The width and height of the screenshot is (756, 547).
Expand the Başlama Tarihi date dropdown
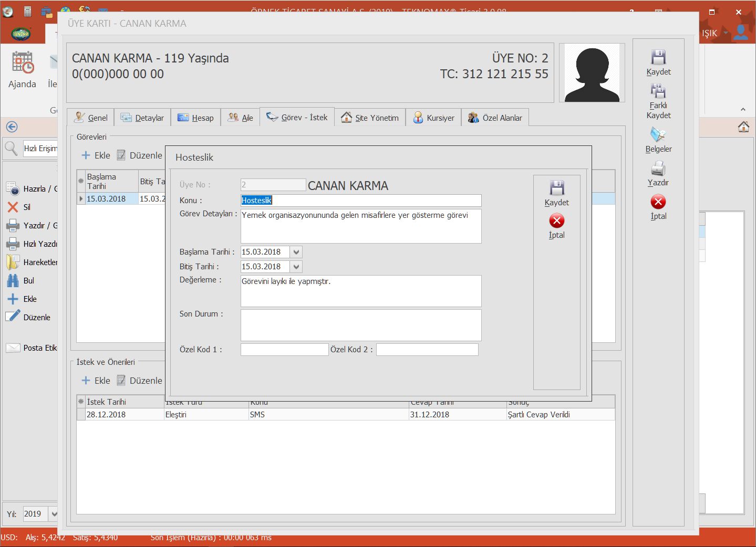pos(296,252)
